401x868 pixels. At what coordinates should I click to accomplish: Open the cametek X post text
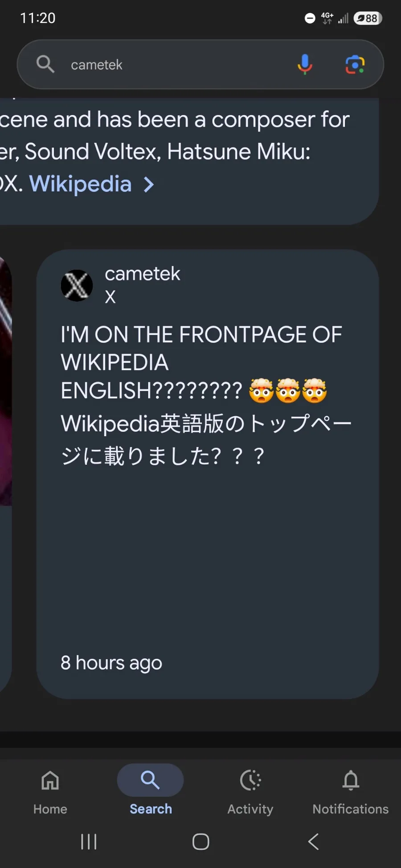(206, 395)
